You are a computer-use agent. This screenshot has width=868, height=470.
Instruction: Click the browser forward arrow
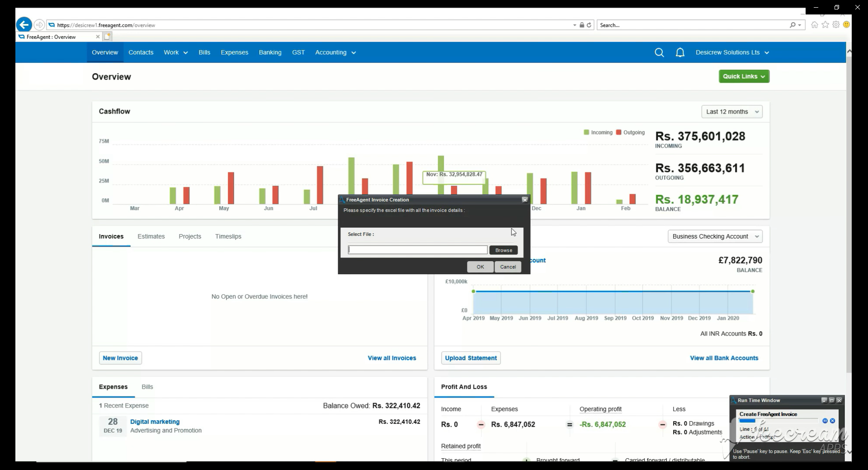pos(39,25)
